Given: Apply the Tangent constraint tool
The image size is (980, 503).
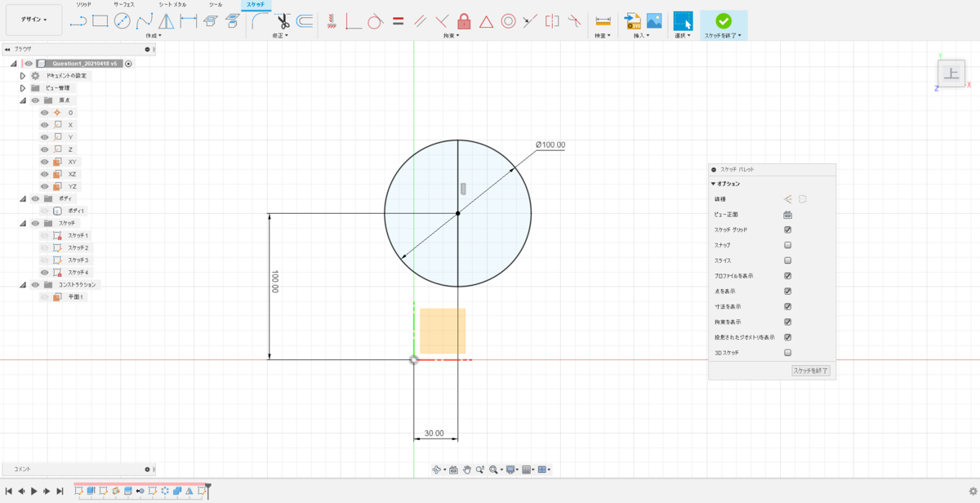Looking at the screenshot, I should coord(376,21).
